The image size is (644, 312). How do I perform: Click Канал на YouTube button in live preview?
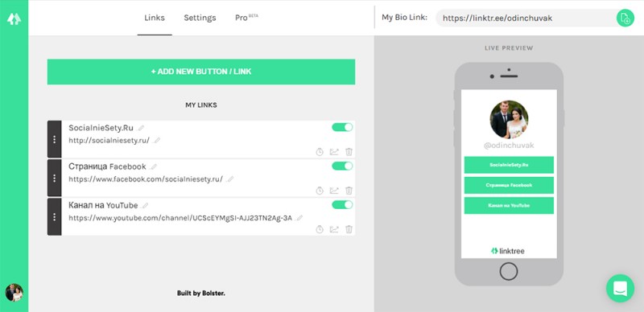509,205
